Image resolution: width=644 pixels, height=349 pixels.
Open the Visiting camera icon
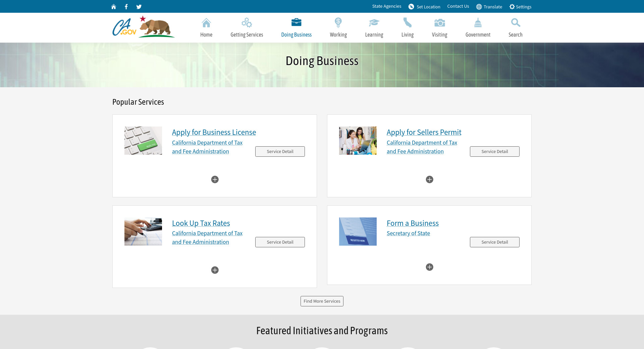coord(439,23)
